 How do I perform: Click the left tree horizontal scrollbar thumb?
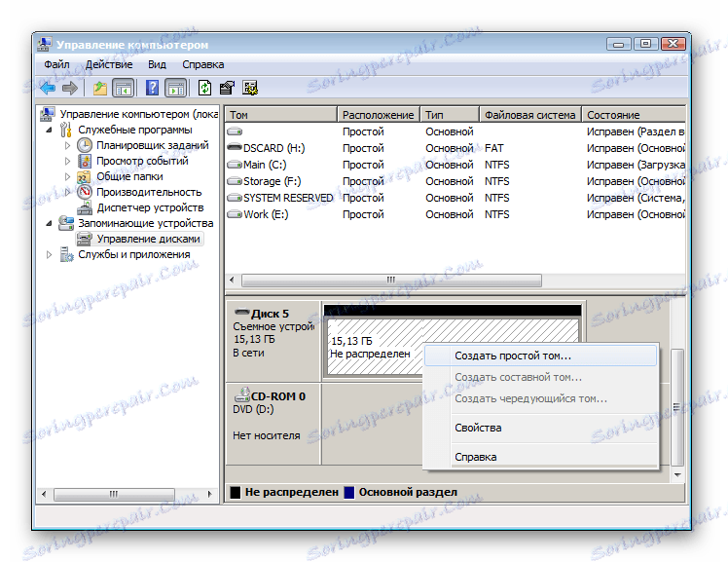(114, 494)
